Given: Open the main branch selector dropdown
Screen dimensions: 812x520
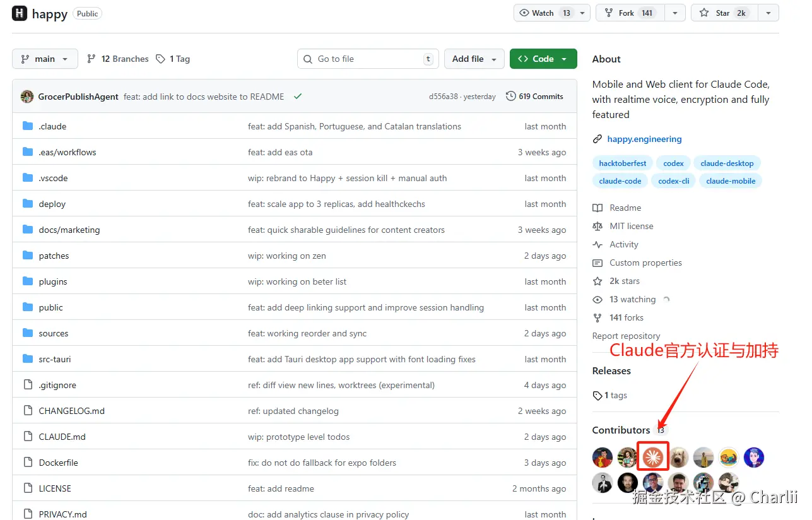Looking at the screenshot, I should 45,59.
